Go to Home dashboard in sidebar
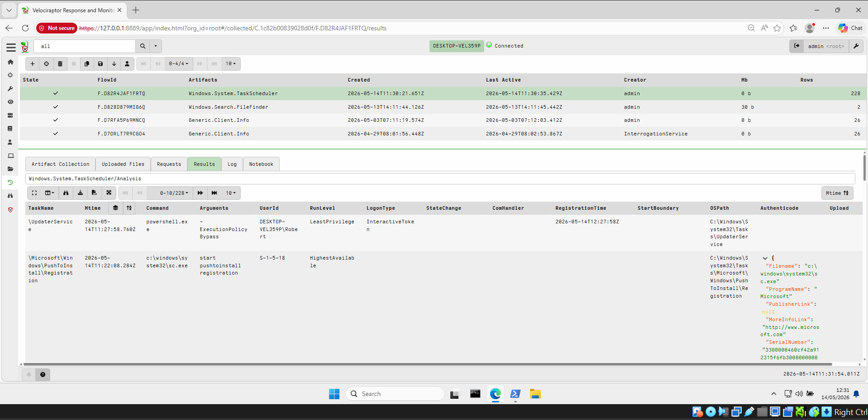 point(10,62)
